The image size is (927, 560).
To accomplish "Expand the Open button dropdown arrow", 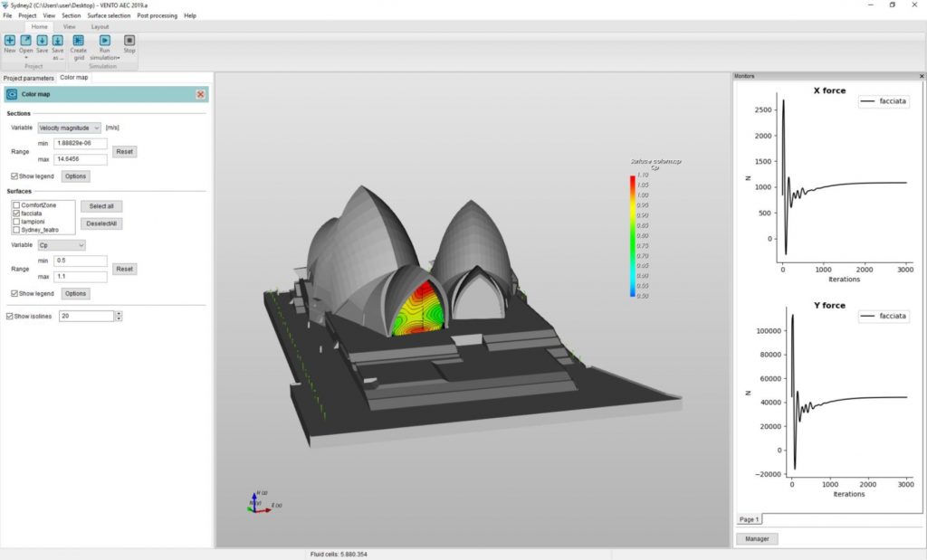I will (26, 58).
